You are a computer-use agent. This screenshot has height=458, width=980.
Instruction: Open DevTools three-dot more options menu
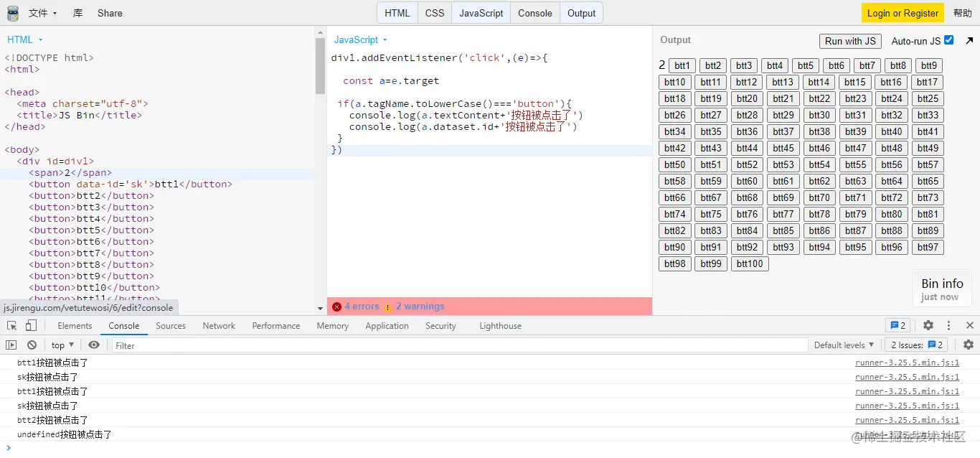pos(948,325)
